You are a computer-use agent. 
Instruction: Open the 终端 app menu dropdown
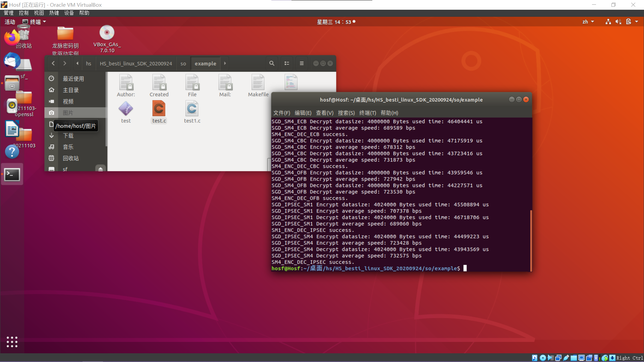pyautogui.click(x=35, y=22)
